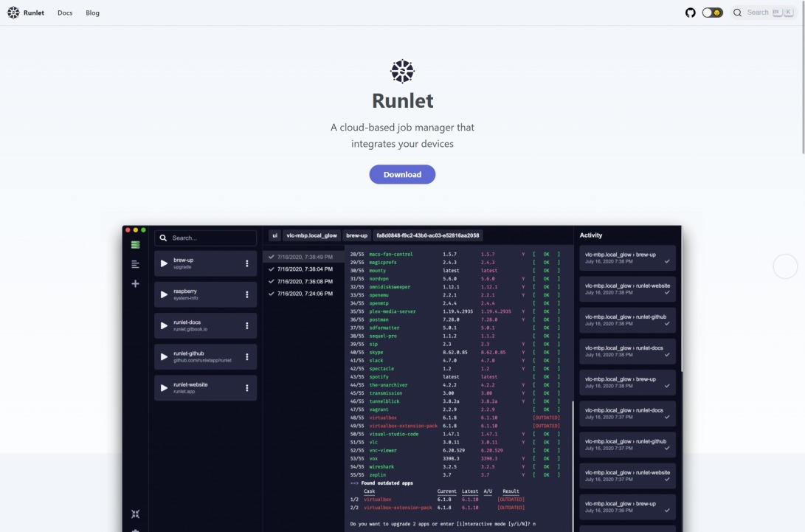Image resolution: width=805 pixels, height=532 pixels.
Task: Open options menu for raspberry job
Action: (x=247, y=294)
